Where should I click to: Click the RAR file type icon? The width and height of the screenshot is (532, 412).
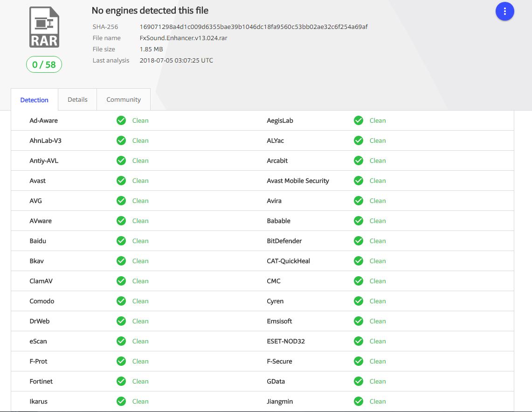click(44, 27)
